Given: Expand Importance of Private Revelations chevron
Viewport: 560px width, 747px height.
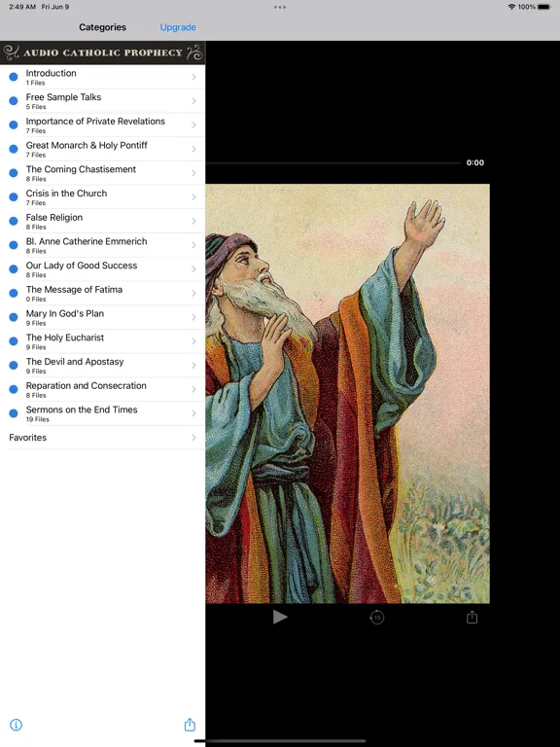Looking at the screenshot, I should pos(193,124).
